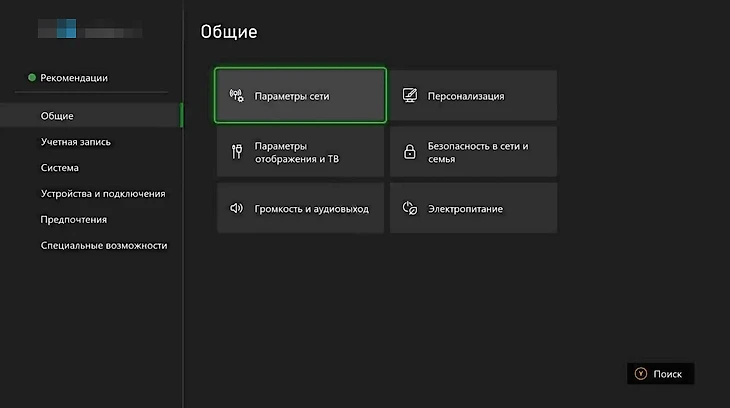
Task: Go to Система in the sidebar
Action: (x=60, y=168)
